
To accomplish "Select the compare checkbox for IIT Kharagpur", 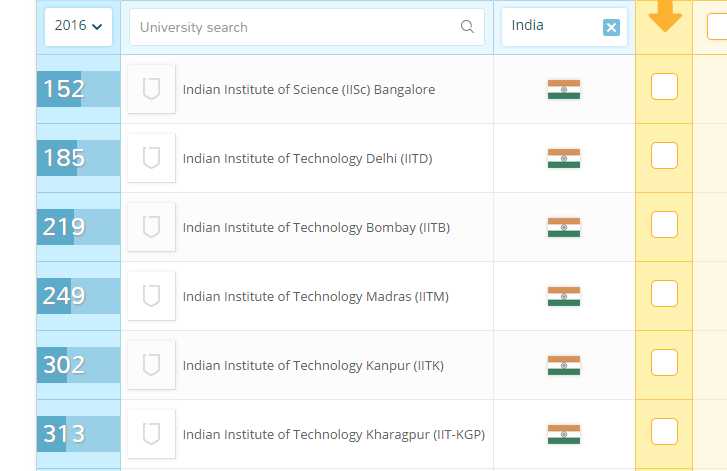I will [x=664, y=432].
